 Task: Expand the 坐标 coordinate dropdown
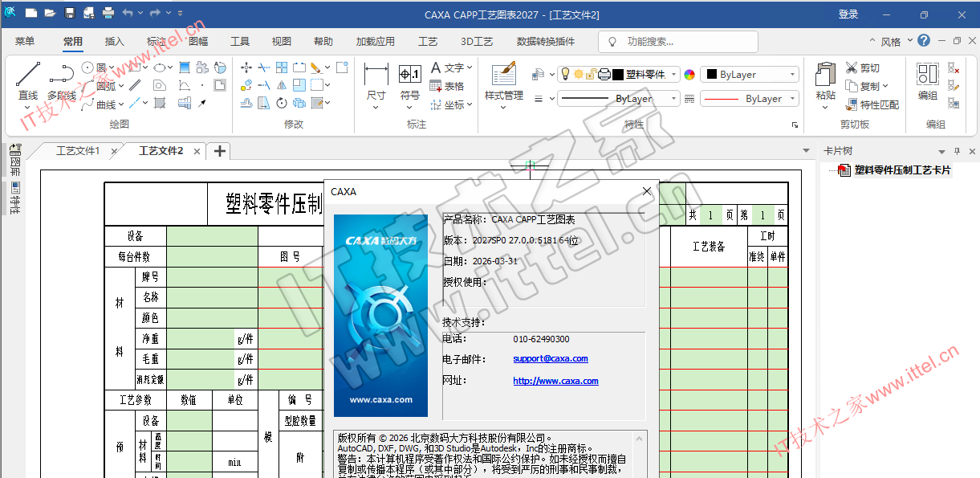coord(470,105)
